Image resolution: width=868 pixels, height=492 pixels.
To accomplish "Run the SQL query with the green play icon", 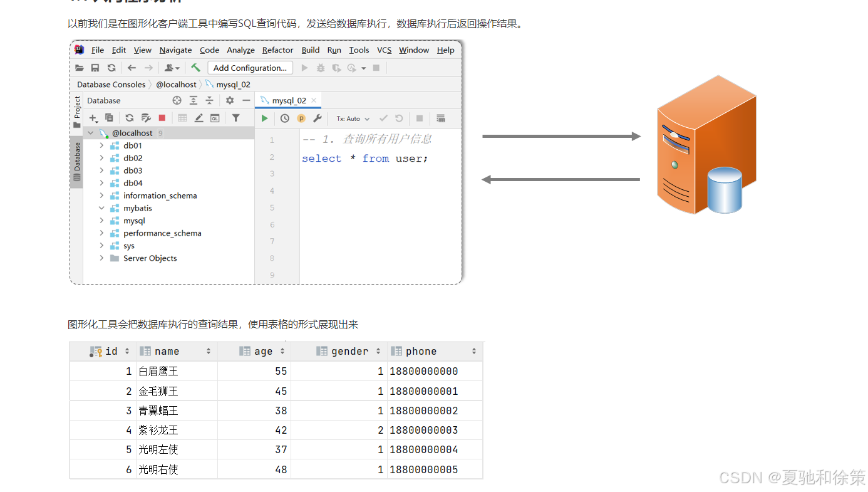I will coord(264,118).
